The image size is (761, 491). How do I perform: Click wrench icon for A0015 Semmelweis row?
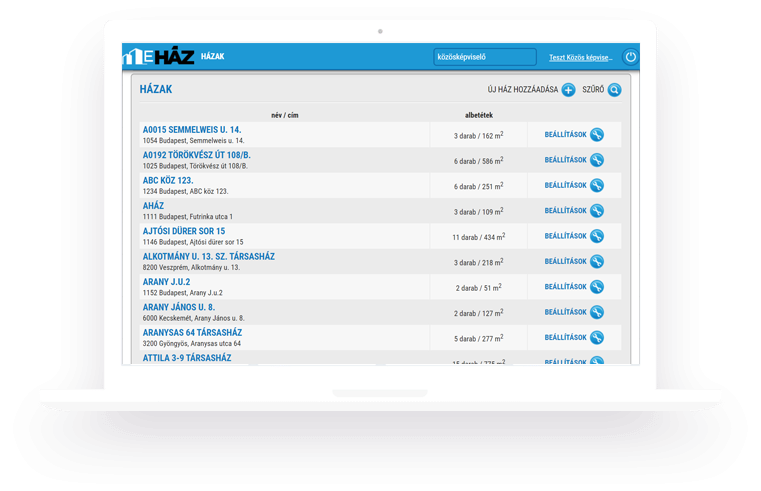(597, 135)
